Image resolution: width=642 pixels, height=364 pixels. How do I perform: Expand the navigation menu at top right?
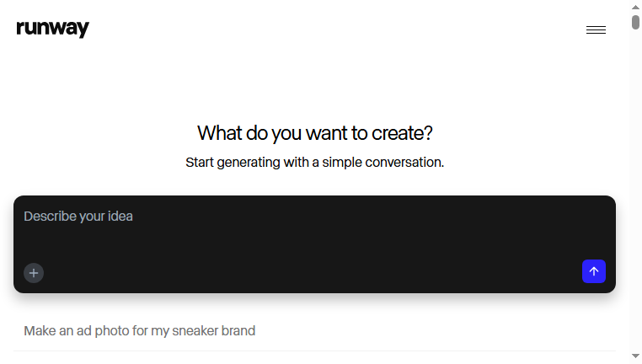click(x=596, y=29)
